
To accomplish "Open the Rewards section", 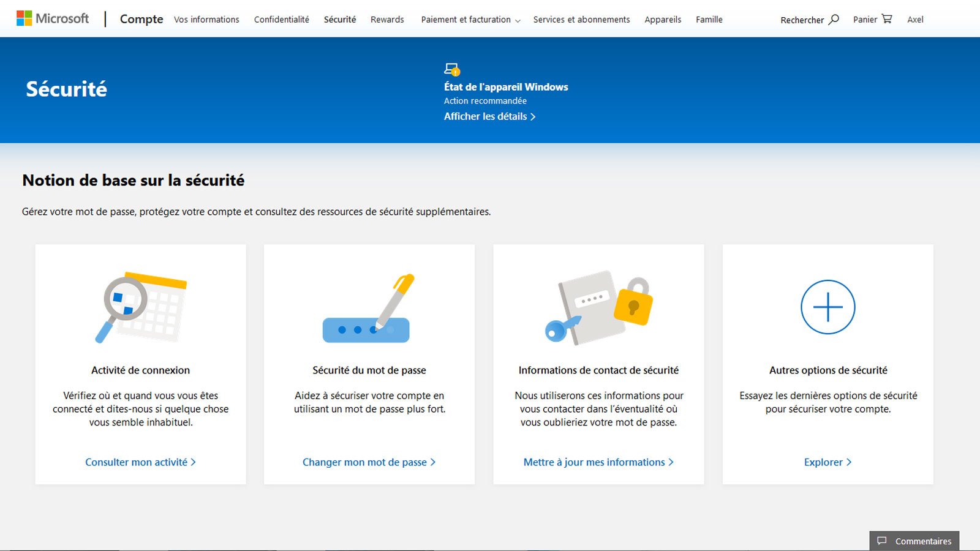I will (386, 19).
